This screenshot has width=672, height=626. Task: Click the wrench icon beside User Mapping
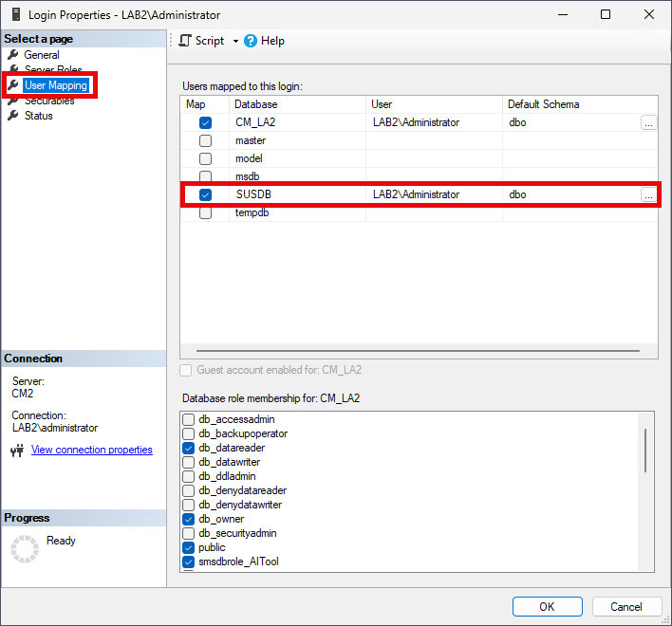(x=13, y=85)
